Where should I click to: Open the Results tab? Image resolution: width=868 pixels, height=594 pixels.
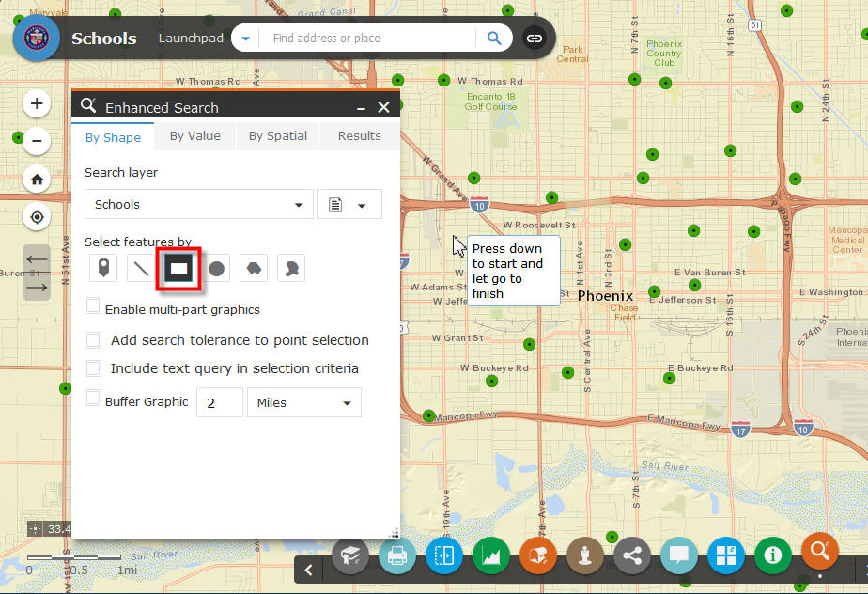click(x=359, y=136)
